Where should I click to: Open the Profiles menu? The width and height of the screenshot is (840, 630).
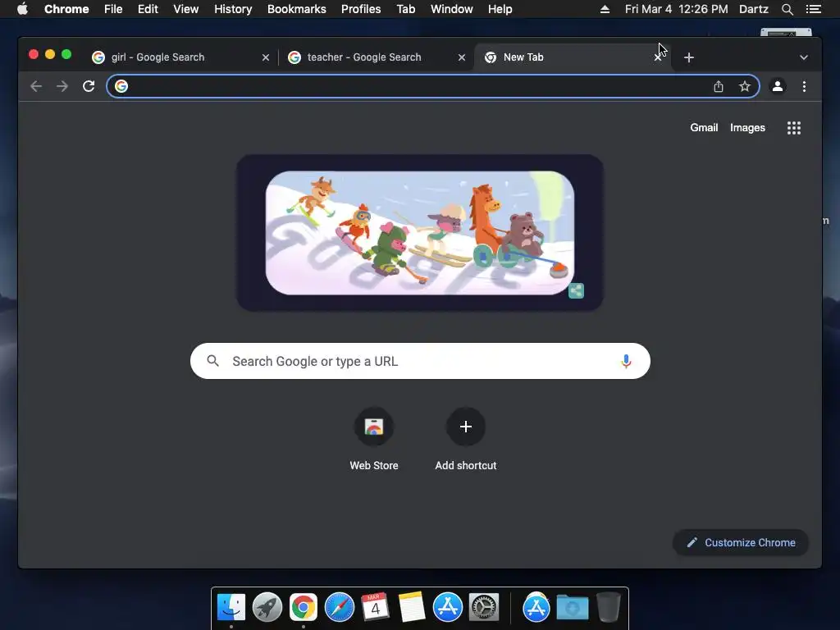tap(361, 9)
